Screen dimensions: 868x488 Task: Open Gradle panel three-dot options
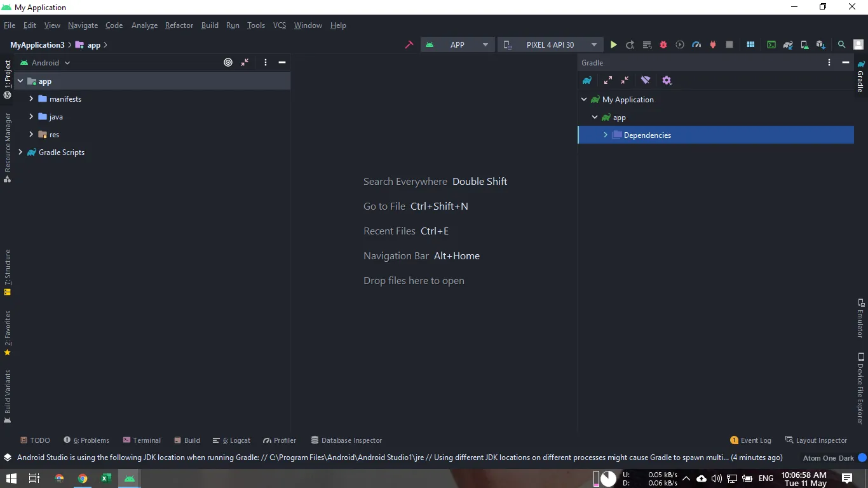[x=829, y=62]
